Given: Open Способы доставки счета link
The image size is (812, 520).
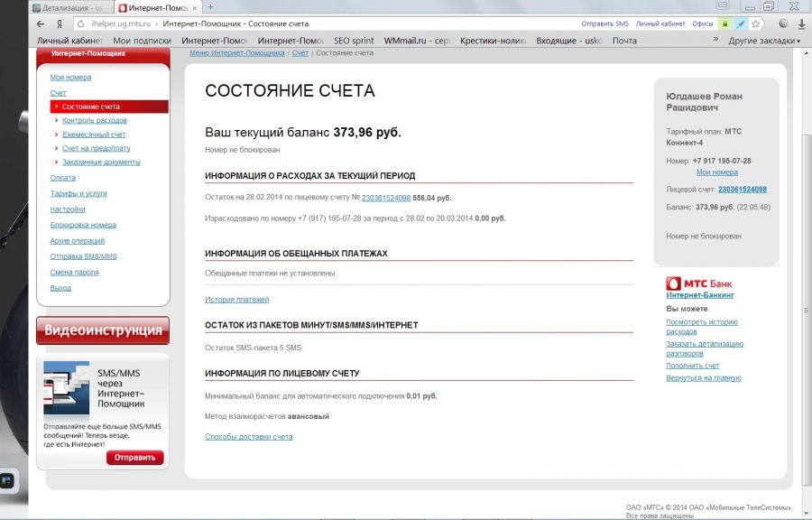Looking at the screenshot, I should click(249, 437).
